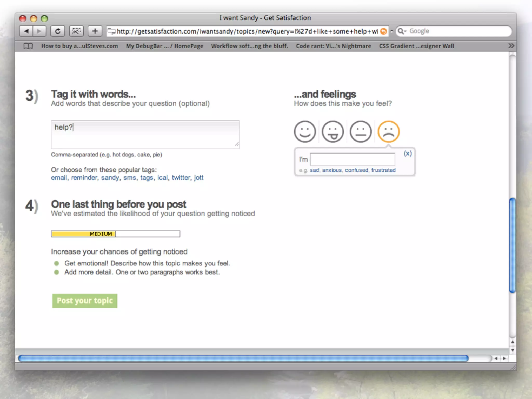The width and height of the screenshot is (532, 399).
Task: Select the sad orange frowning face
Action: pyautogui.click(x=388, y=131)
